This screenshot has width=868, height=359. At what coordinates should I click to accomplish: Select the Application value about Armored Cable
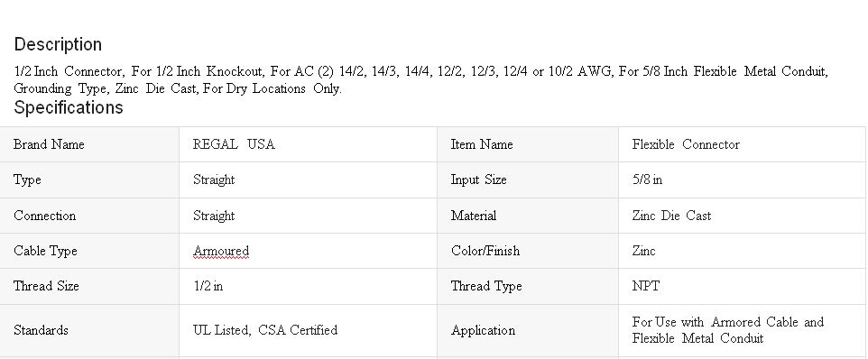(728, 330)
